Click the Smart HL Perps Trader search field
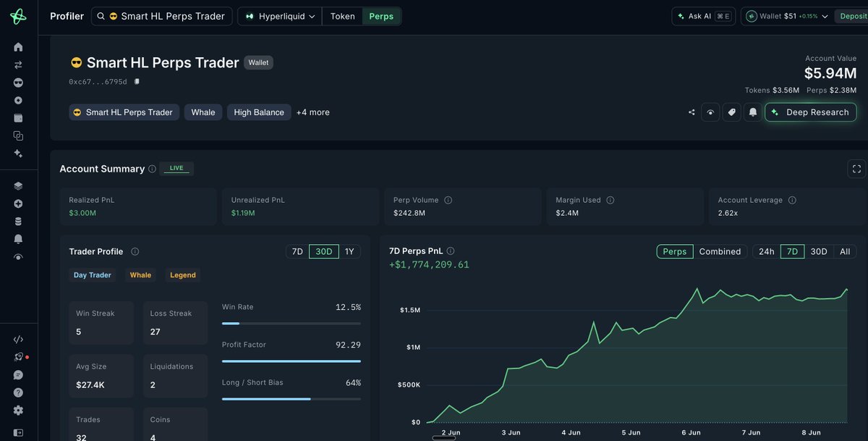 coord(162,16)
